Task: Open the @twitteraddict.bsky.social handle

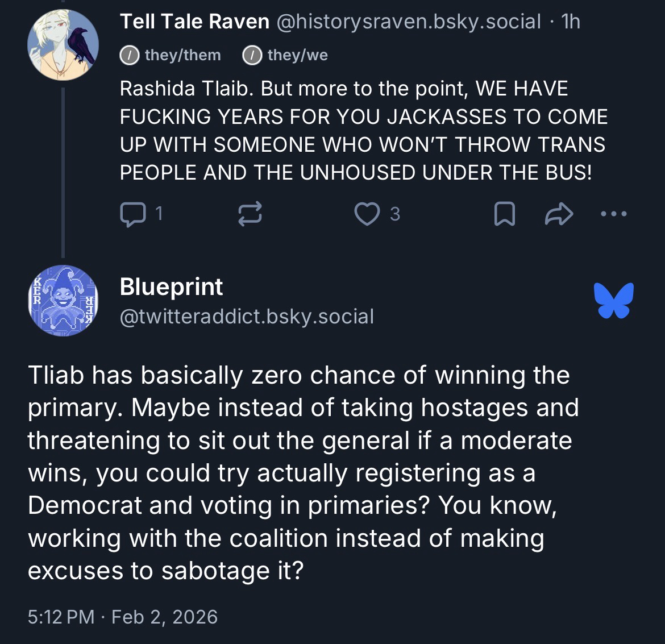Action: [247, 316]
